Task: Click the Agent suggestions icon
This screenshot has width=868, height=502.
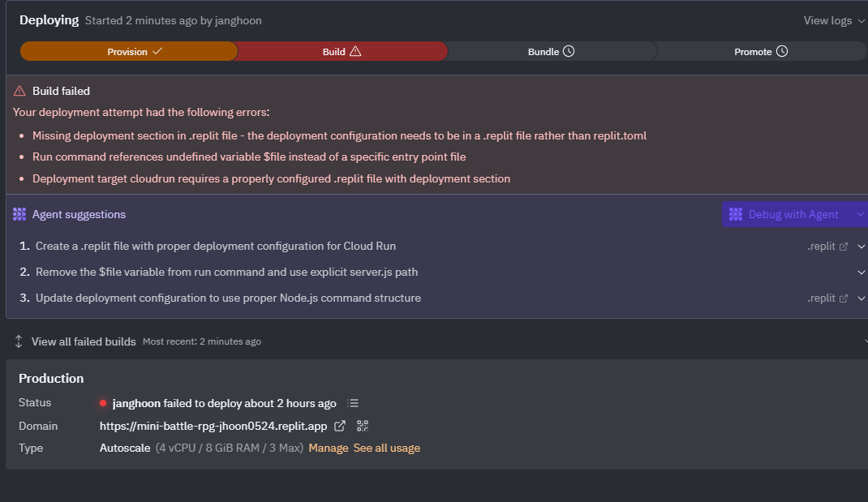Action: click(19, 214)
